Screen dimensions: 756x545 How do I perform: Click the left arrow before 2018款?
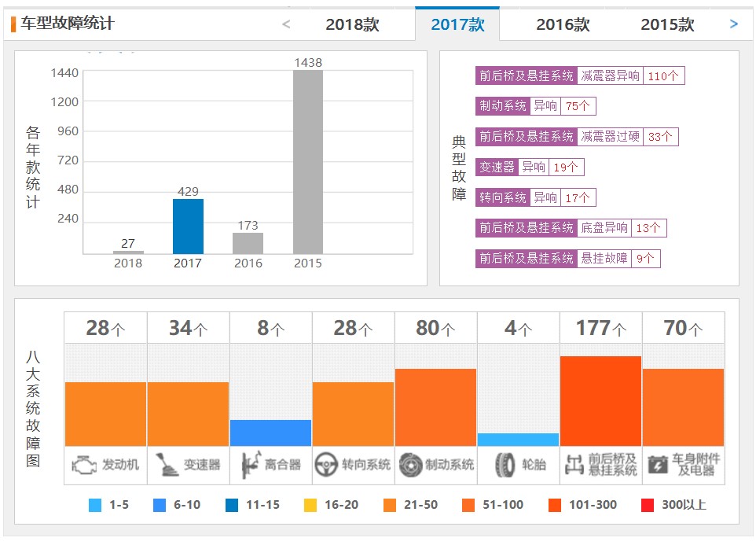286,24
